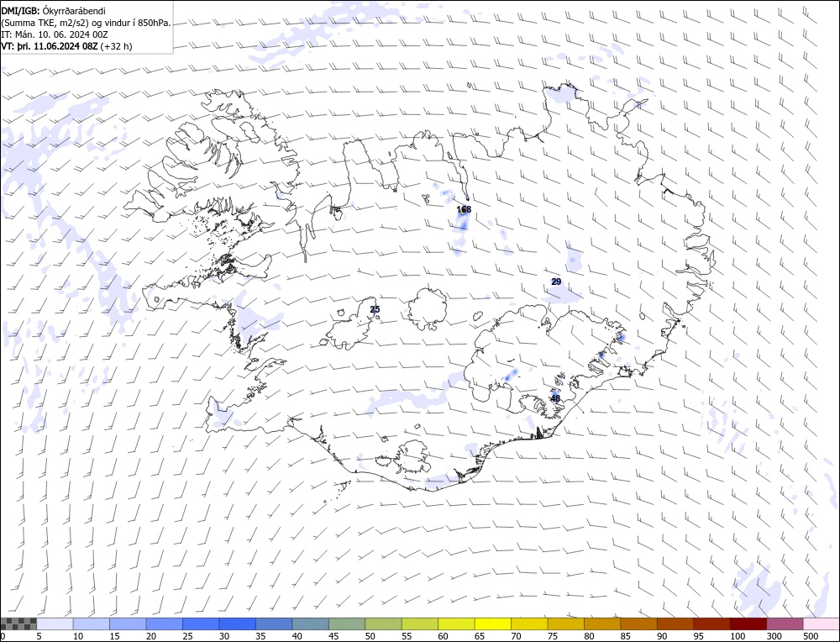Select the 30–35 blue legend swatch
This screenshot has height=642, width=840.
pyautogui.click(x=238, y=624)
